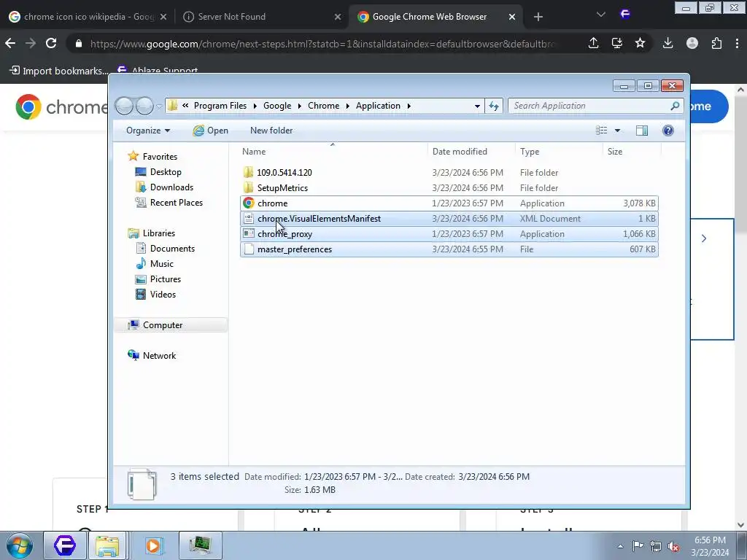Select the 109.0.5414.120 folder
This screenshot has width=747, height=560.
point(449,172)
